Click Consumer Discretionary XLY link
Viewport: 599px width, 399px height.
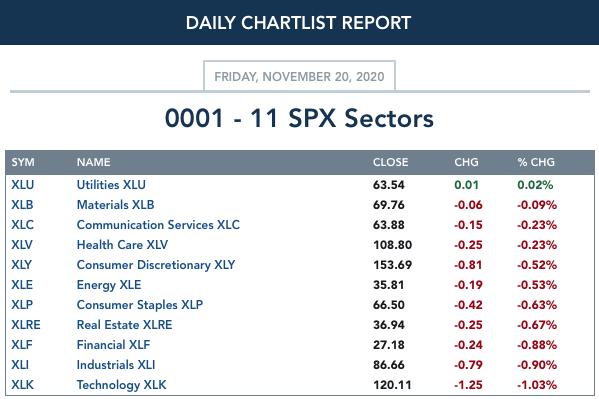(x=156, y=265)
